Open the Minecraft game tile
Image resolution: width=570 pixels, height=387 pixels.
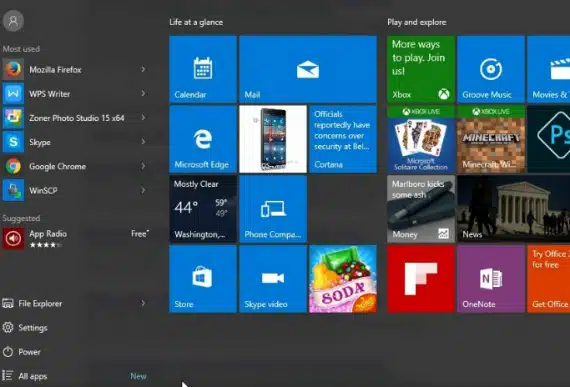(491, 139)
